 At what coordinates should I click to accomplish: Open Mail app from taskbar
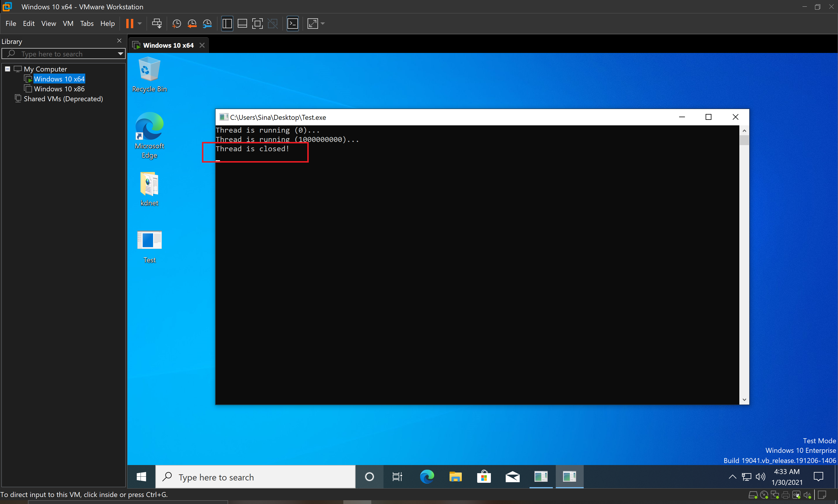[x=512, y=477]
